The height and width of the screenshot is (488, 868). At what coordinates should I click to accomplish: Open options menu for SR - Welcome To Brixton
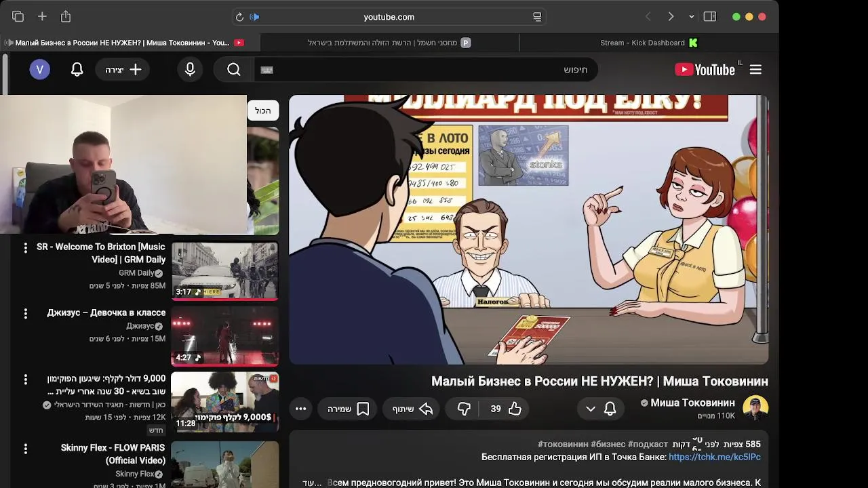pos(26,247)
